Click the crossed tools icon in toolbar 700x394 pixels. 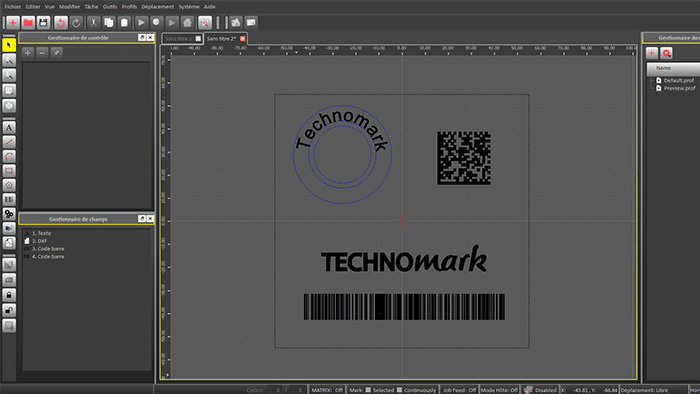(205, 22)
